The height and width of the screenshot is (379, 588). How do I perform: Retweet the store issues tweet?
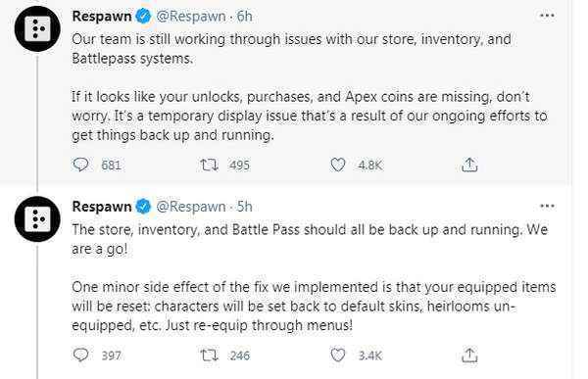coord(209,165)
